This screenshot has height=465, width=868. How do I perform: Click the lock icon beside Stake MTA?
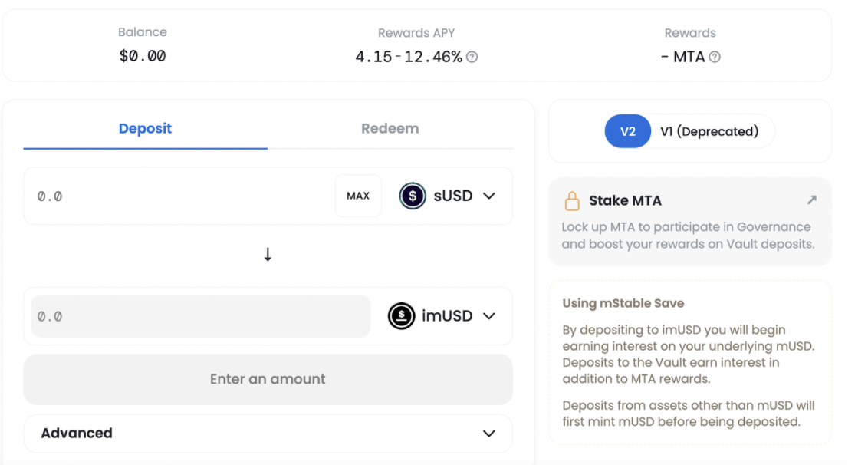tap(571, 200)
